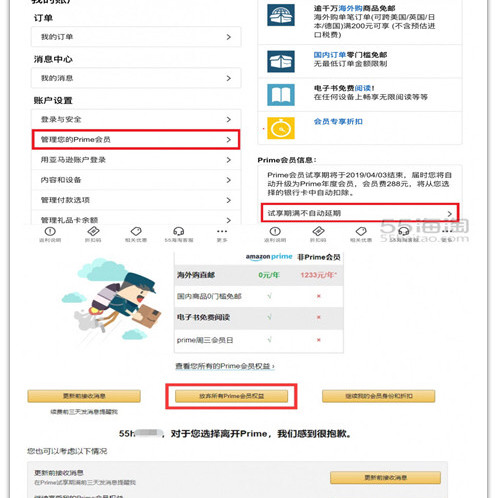Screen dimensions: 497x498
Task: Tap 55海淘客服 headset icon under the account settings list
Action: [179, 231]
